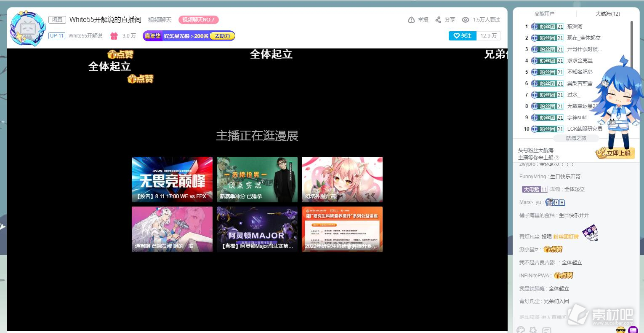Open streamer name White55开解说 link
The image size is (644, 333).
point(85,36)
